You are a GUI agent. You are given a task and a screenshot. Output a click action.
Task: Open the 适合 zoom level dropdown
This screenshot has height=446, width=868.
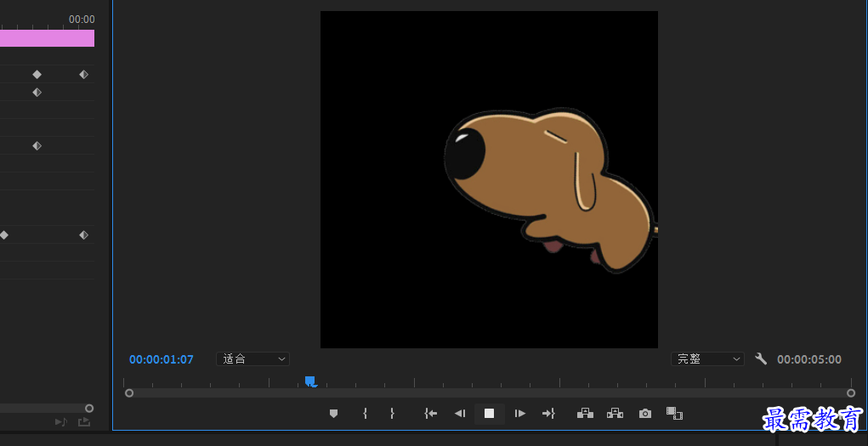(x=252, y=359)
